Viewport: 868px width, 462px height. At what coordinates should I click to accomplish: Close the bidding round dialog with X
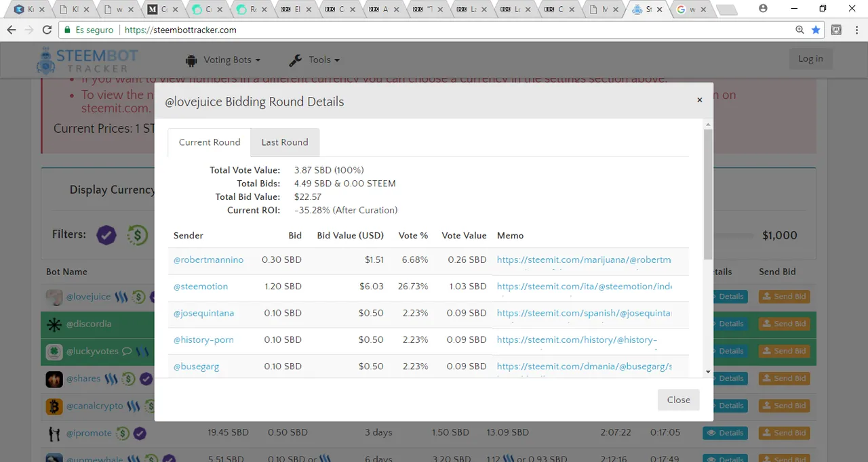699,100
